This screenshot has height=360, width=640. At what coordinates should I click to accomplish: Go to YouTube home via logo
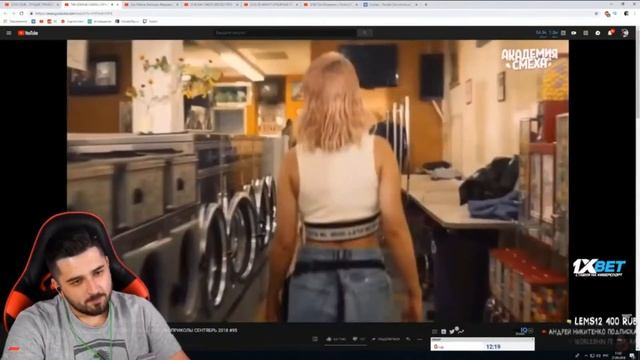pyautogui.click(x=28, y=33)
